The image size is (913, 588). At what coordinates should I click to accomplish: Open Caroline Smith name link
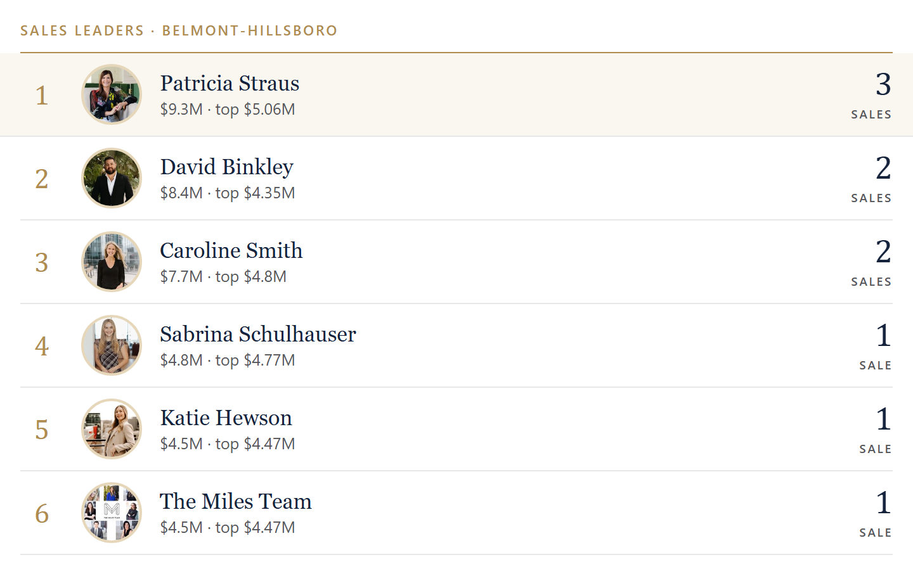click(231, 250)
